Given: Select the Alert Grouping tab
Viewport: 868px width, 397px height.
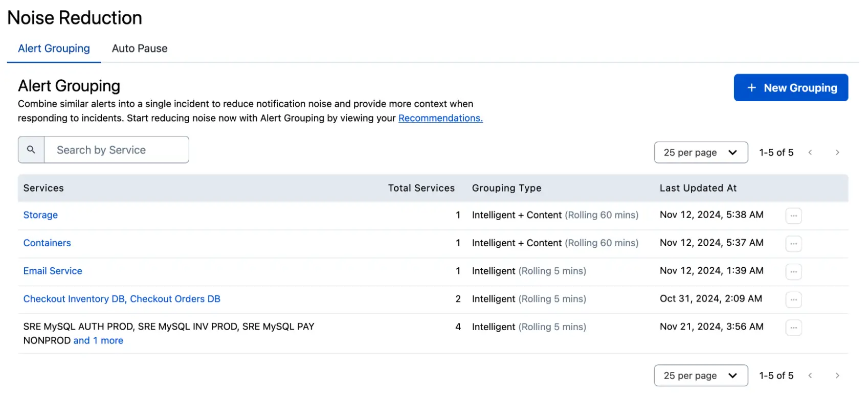Looking at the screenshot, I should [54, 49].
